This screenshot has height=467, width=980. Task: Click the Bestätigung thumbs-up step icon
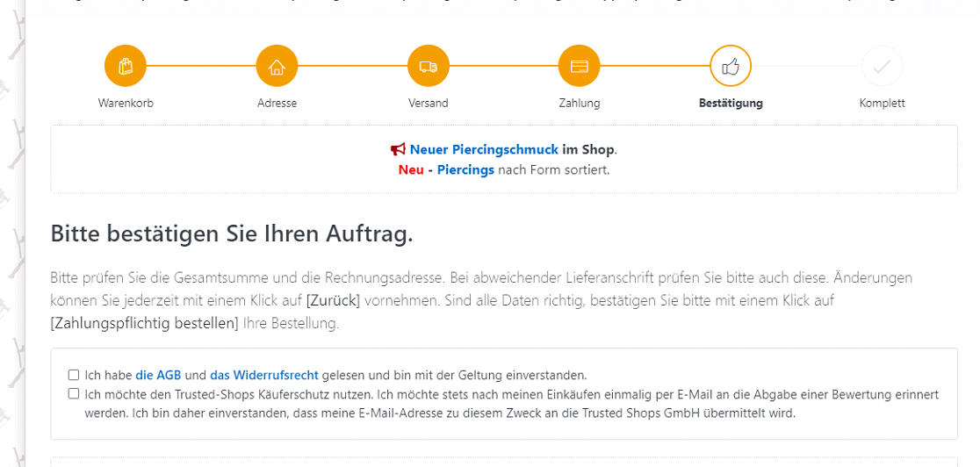731,66
